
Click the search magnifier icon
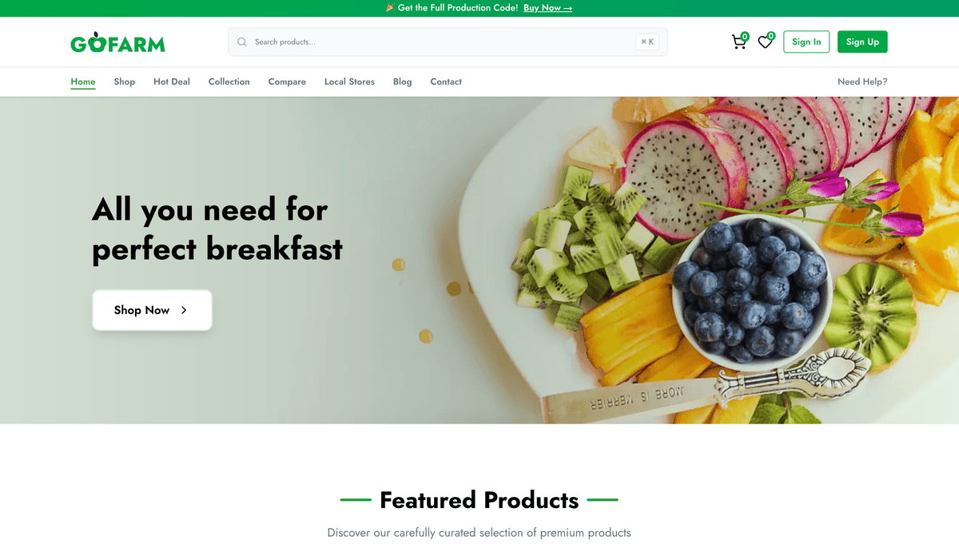click(242, 42)
